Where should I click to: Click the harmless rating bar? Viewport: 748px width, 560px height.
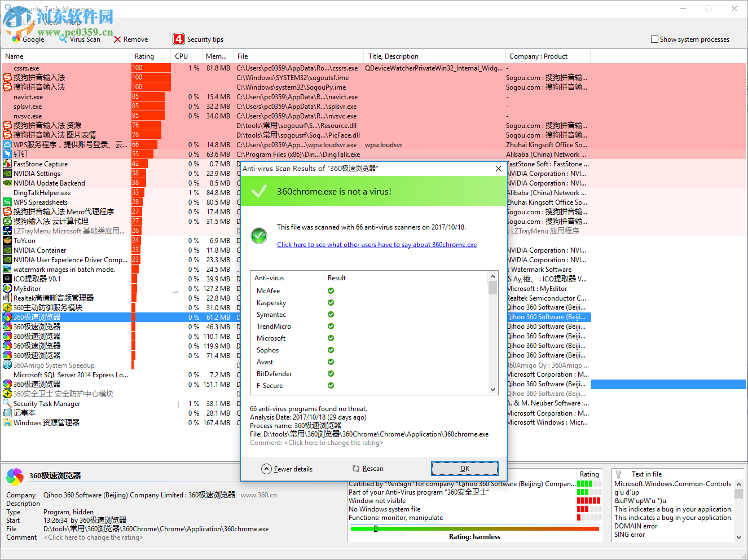click(x=475, y=528)
